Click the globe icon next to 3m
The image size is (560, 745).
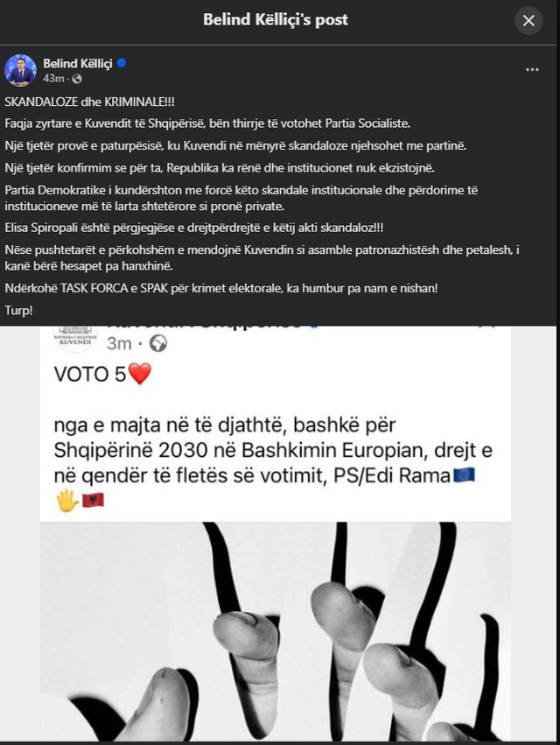pos(158,343)
